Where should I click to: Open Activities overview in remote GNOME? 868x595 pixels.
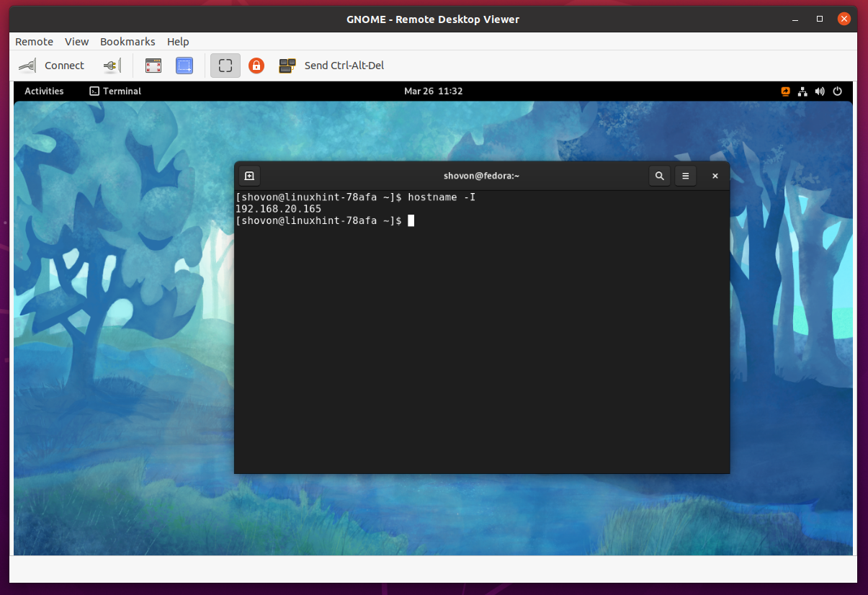[44, 91]
